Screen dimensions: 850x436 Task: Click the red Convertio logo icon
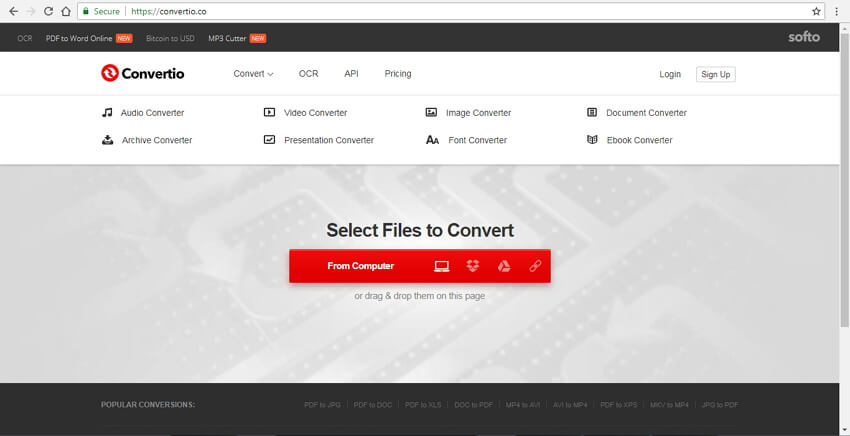click(110, 73)
